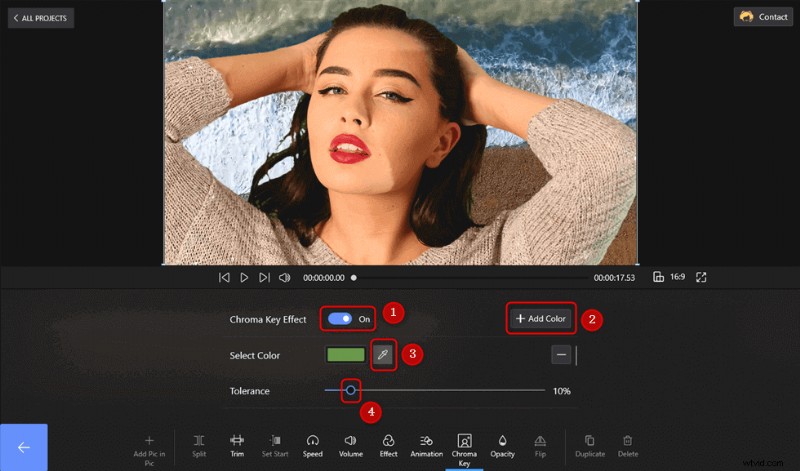Viewport: 800px width, 471px height.
Task: Click the 10% tolerance value
Action: (x=562, y=391)
